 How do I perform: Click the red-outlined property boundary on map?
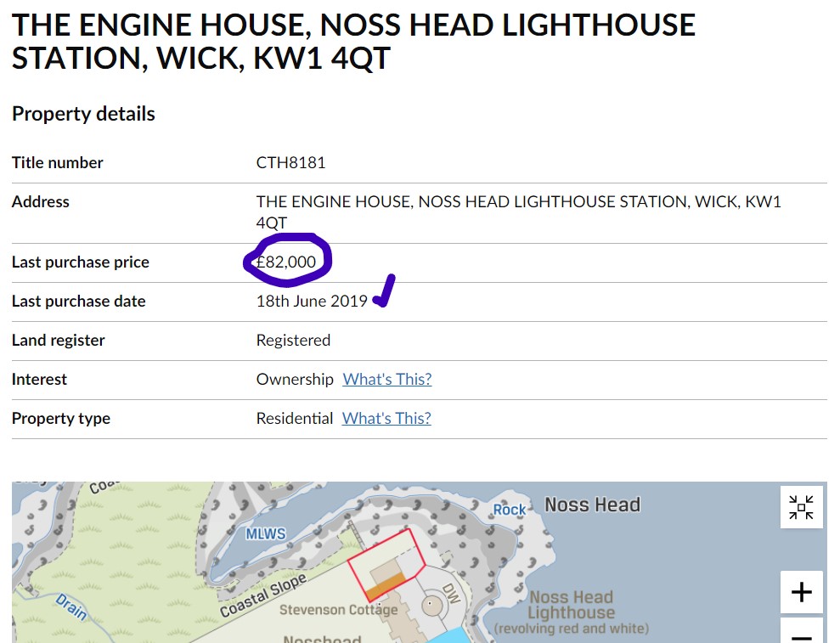(x=386, y=564)
